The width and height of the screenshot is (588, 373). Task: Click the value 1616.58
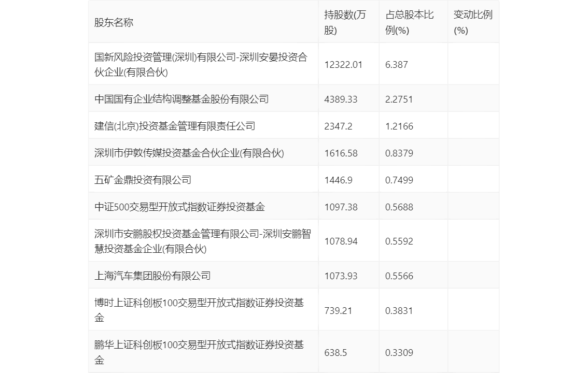(x=341, y=153)
